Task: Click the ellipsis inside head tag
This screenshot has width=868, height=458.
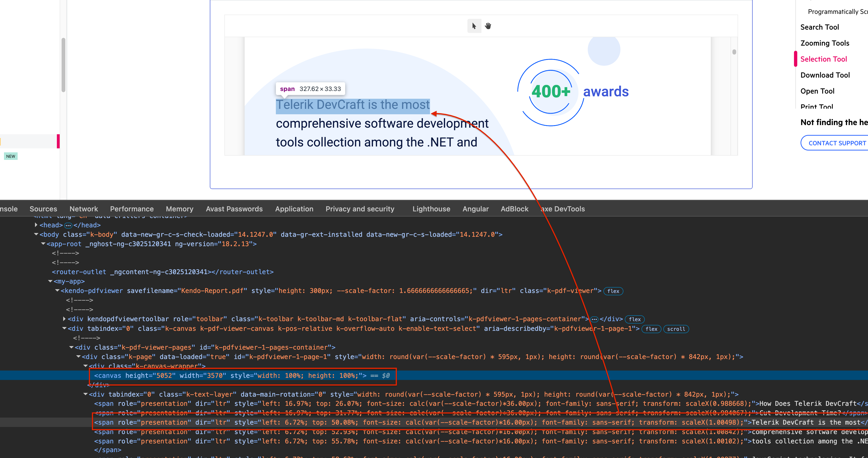Action: 68,225
